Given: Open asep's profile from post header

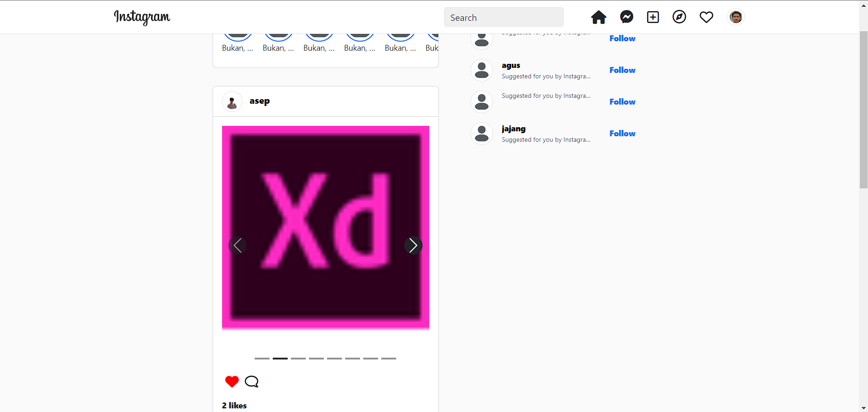Looking at the screenshot, I should [x=259, y=101].
